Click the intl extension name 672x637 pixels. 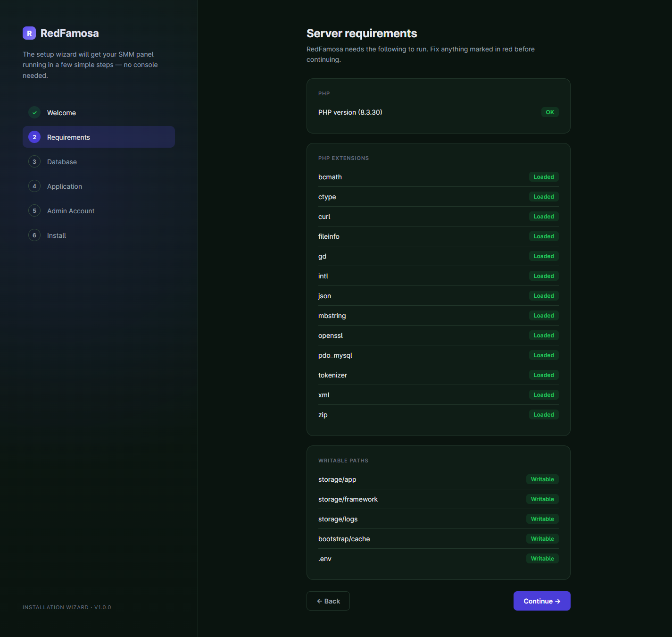323,276
